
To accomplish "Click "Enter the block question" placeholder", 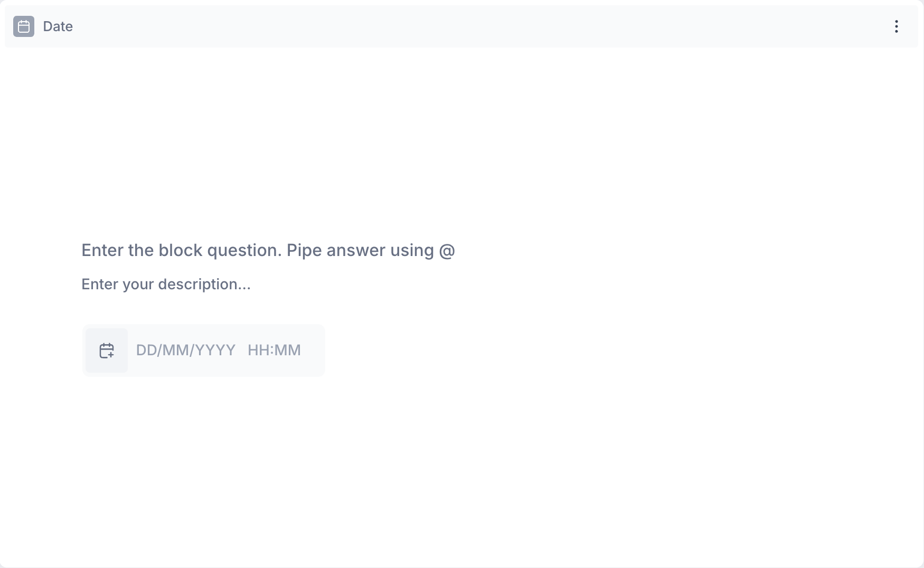I will click(268, 250).
